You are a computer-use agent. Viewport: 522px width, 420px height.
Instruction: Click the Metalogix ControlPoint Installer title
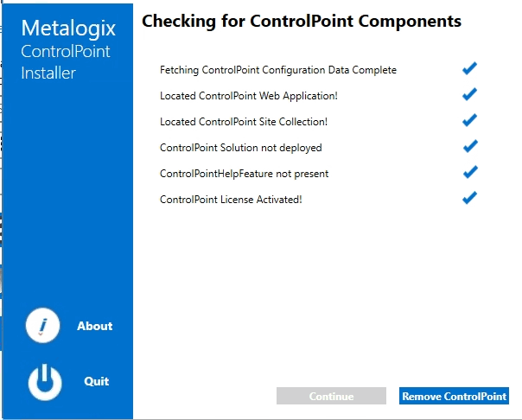(68, 51)
